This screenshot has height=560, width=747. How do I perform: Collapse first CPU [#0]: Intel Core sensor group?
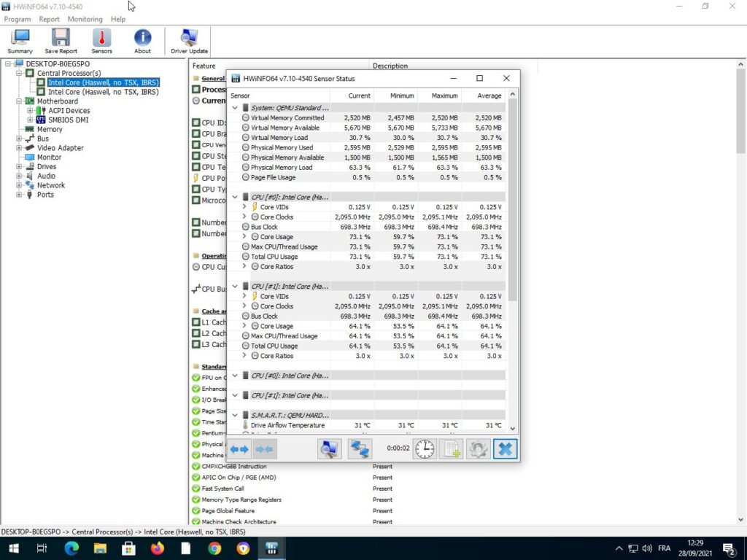235,197
